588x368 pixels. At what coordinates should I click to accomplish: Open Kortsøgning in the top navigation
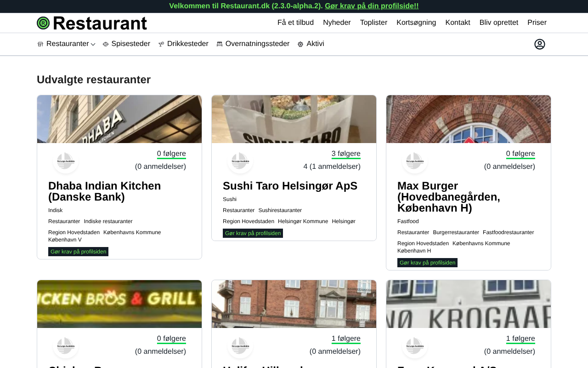416,23
